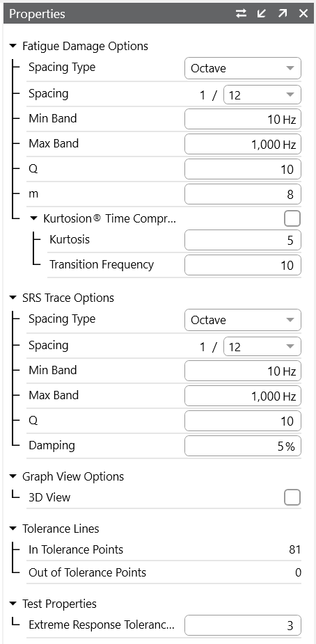Enable Kurtosion Time Compression checkbox
Image resolution: width=316 pixels, height=644 pixels.
coord(292,218)
